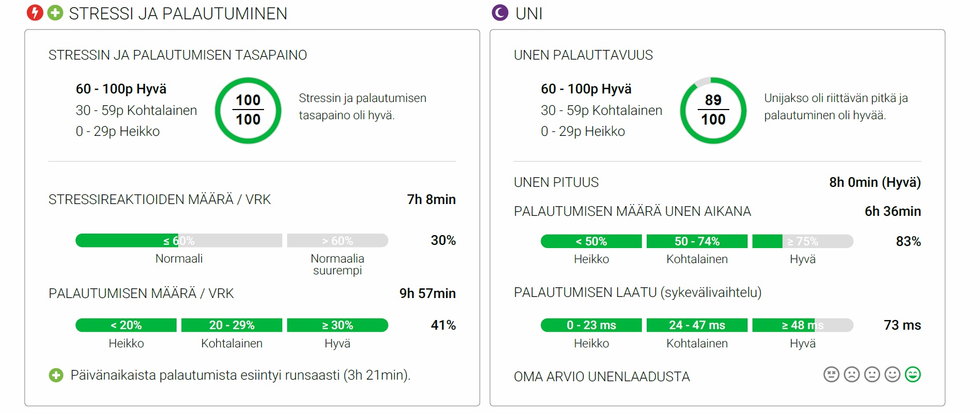Image resolution: width=980 pixels, height=414 pixels.
Task: Select the neutral face sleep rating
Action: [872, 374]
